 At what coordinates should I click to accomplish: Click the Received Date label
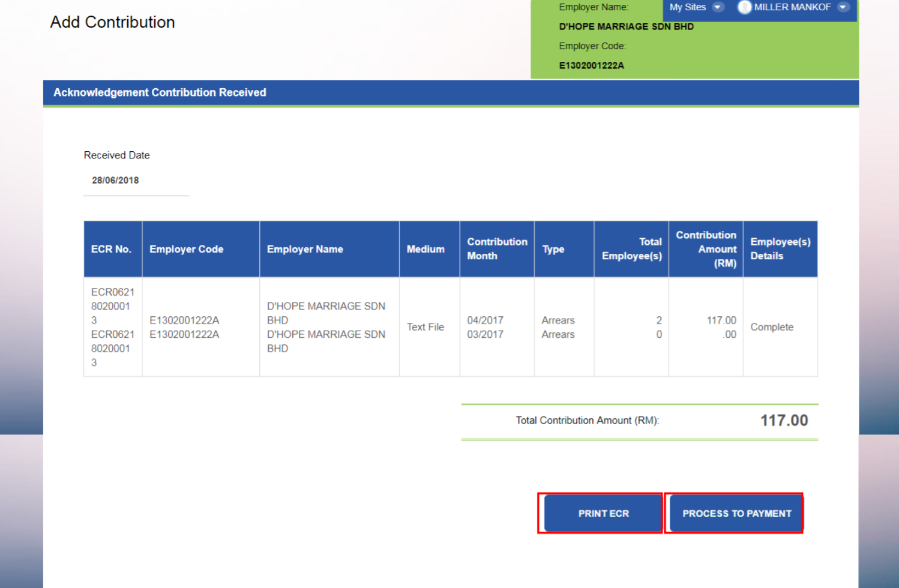click(116, 155)
